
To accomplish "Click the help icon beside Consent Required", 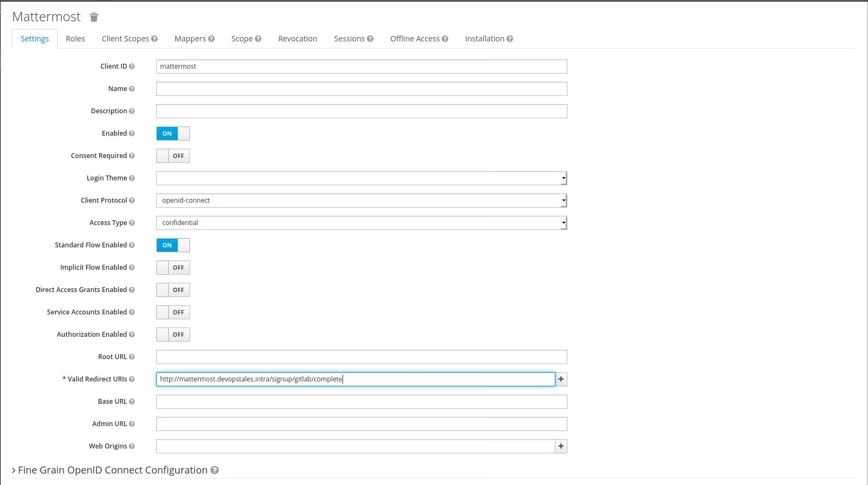I will pyautogui.click(x=132, y=156).
